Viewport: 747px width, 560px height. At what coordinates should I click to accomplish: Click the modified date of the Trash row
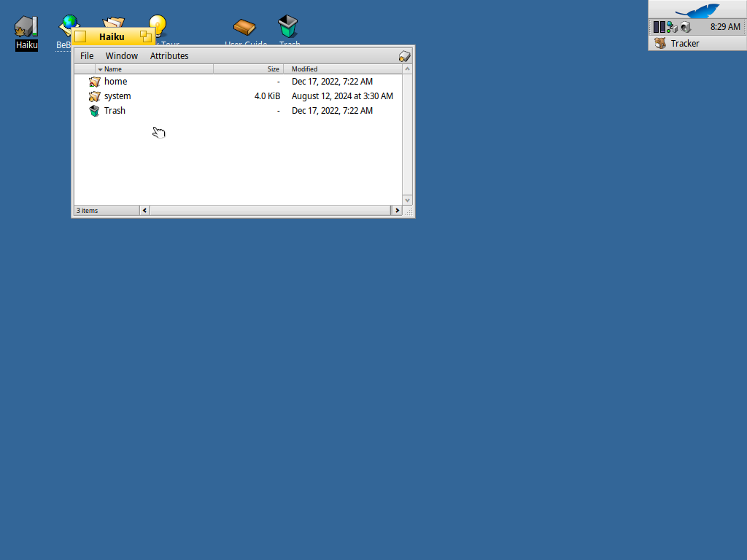332,111
